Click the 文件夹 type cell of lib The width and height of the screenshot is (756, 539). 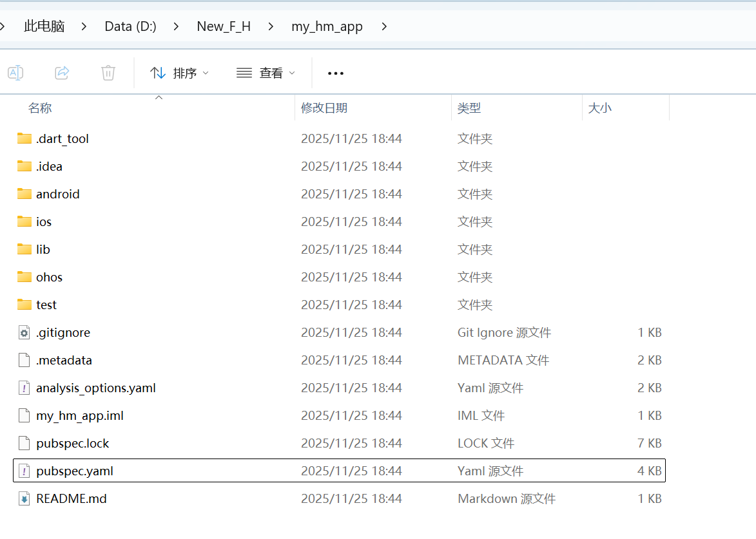click(475, 249)
